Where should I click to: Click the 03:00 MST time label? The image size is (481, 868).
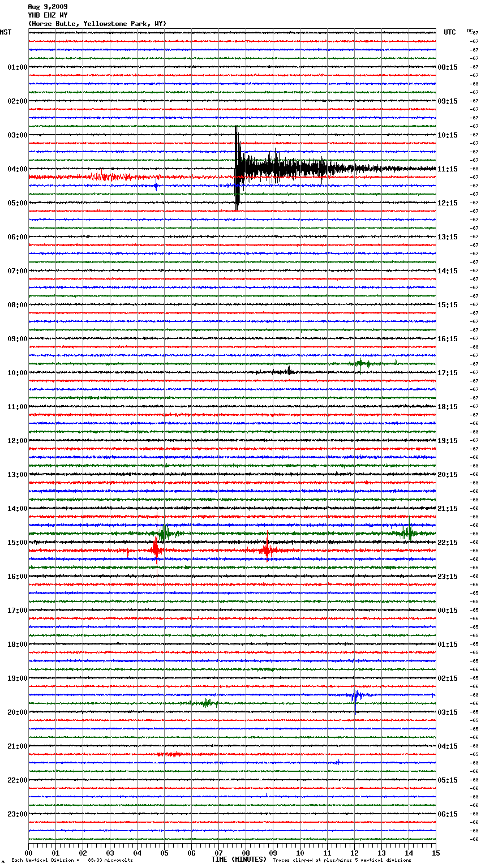[x=18, y=135]
